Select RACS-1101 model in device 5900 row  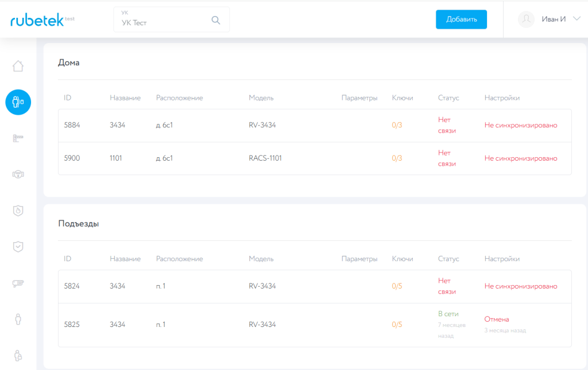click(x=265, y=158)
